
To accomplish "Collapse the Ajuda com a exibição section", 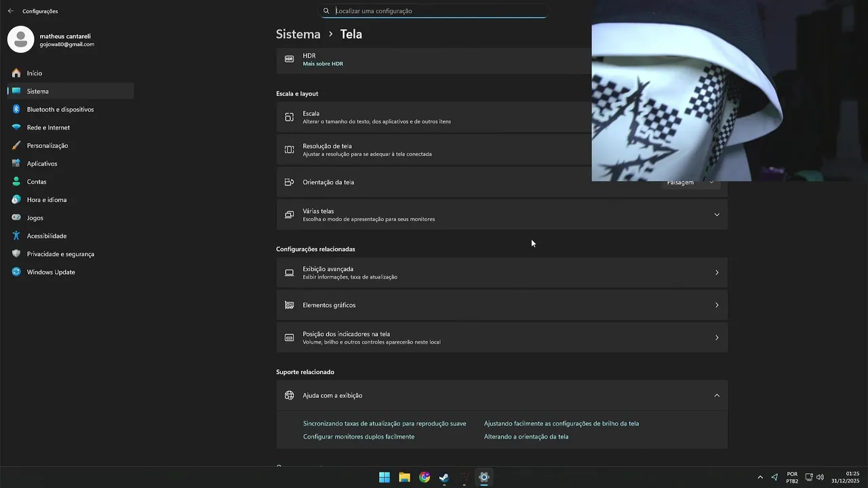I will [716, 395].
